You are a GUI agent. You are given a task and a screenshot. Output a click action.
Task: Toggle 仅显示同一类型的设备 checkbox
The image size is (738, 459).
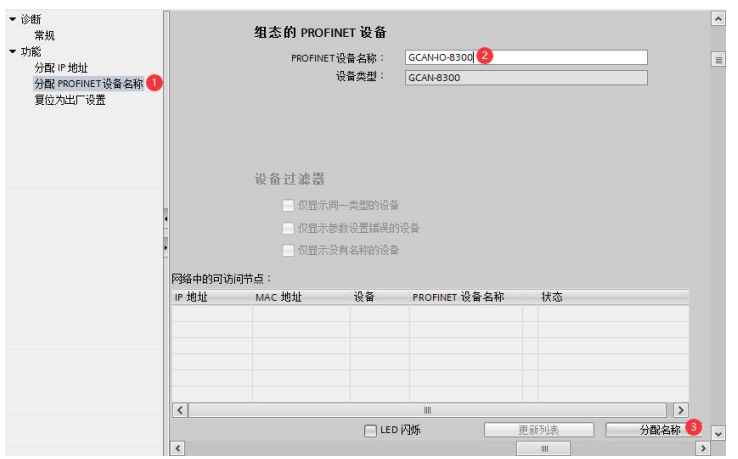click(x=288, y=205)
